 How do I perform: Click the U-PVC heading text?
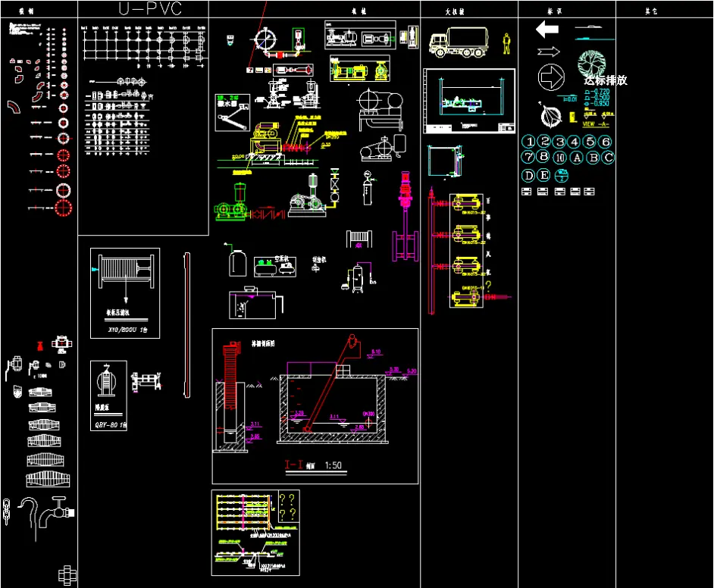(150, 8)
